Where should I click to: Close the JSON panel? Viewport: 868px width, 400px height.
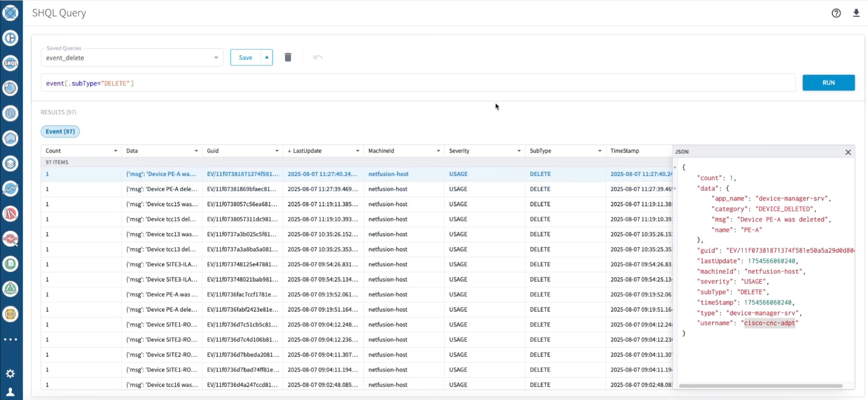(x=848, y=152)
